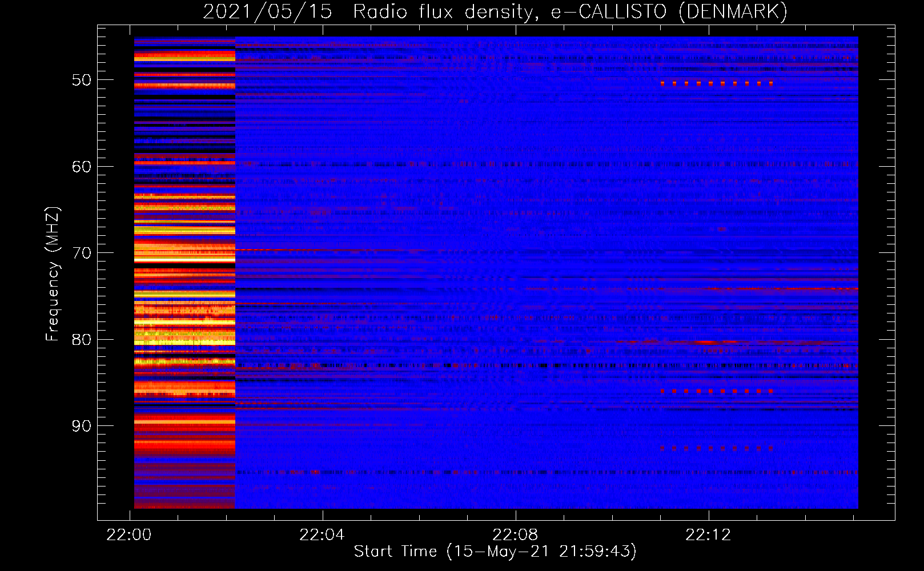Click the 'Frequency (MHZ)' axis label
The width and height of the screenshot is (924, 571).
click(53, 274)
